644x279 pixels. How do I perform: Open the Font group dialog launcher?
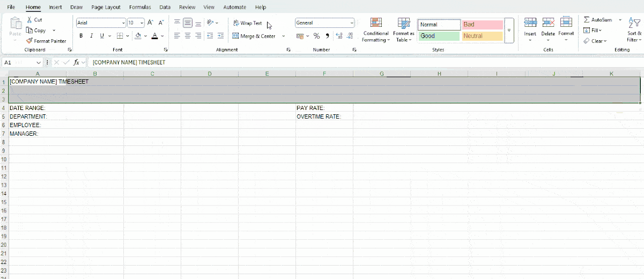166,50
